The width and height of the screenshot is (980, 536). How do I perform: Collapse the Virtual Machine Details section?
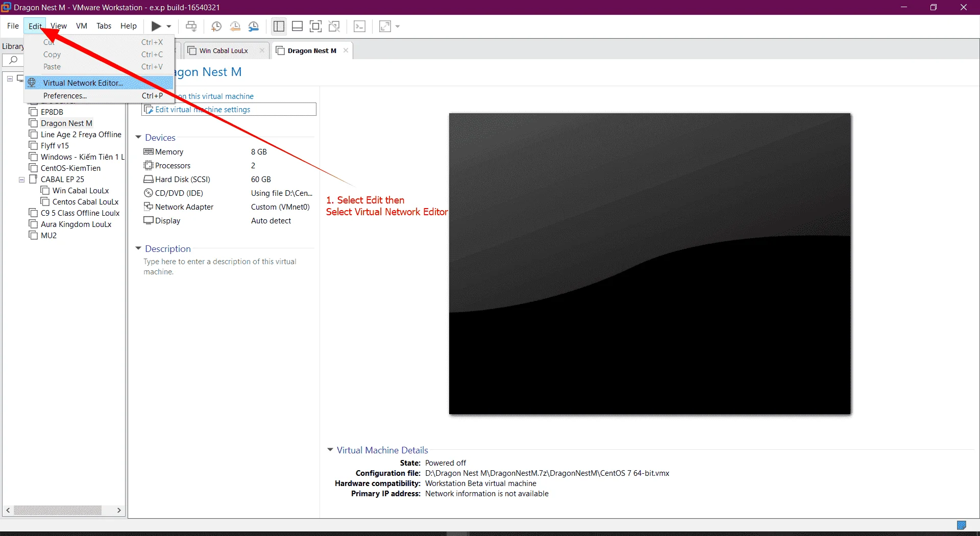click(x=330, y=450)
